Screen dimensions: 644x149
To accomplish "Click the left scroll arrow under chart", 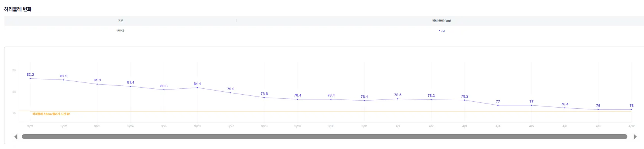I will [x=16, y=137].
